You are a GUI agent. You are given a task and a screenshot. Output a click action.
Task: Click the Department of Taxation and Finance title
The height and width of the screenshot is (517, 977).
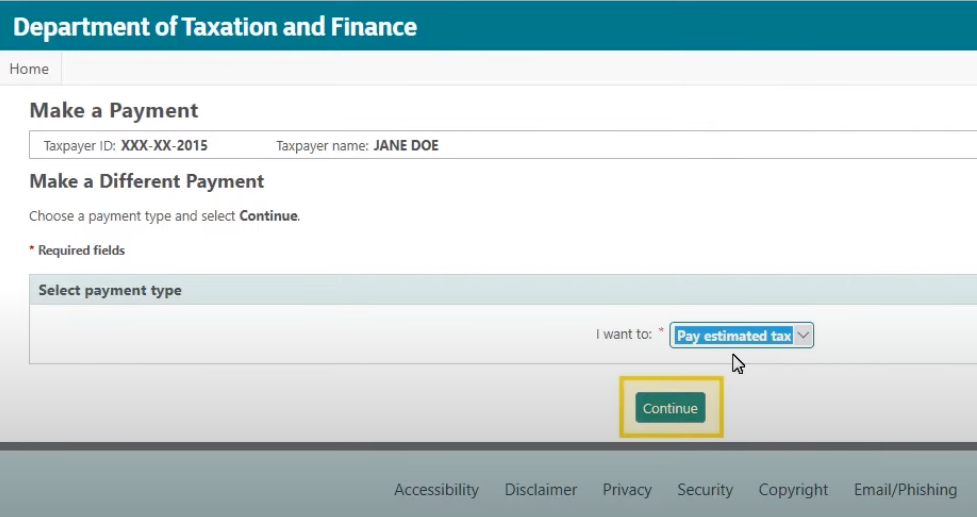point(215,27)
